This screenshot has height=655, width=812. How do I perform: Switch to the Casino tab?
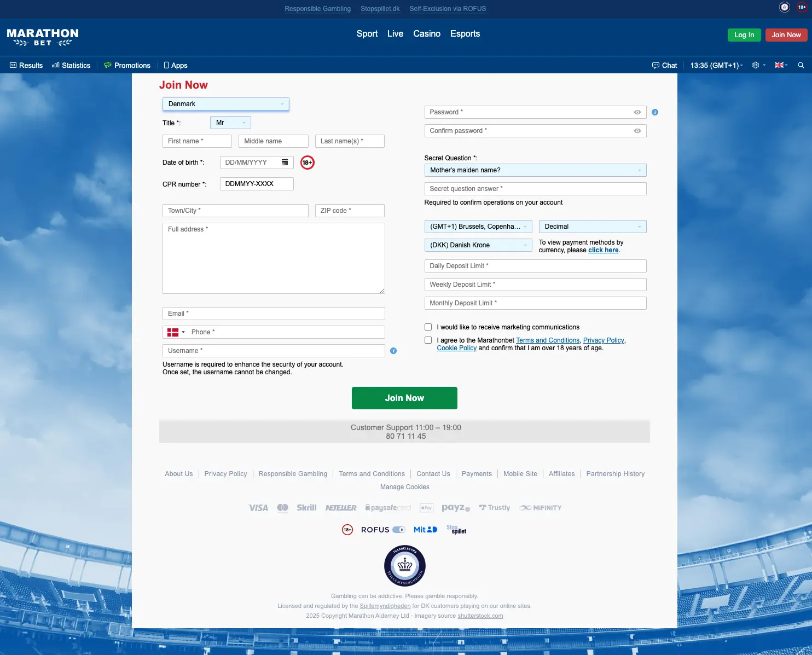(x=426, y=33)
